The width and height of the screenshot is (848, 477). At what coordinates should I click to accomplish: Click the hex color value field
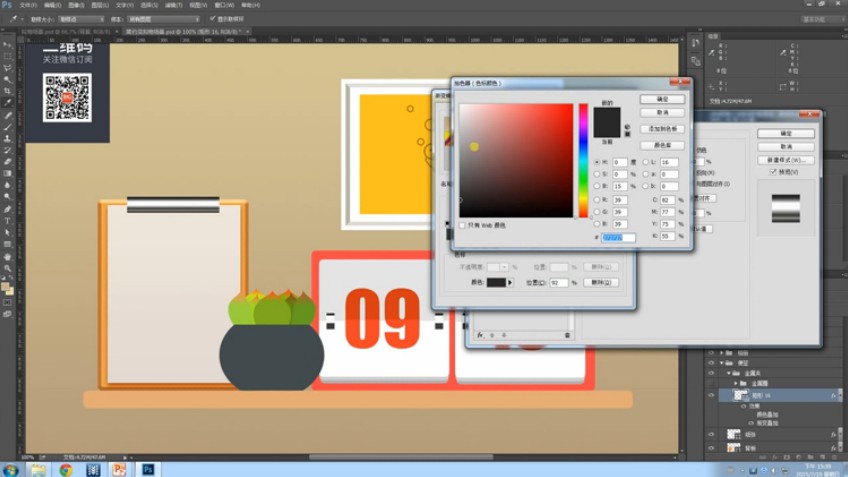[619, 237]
